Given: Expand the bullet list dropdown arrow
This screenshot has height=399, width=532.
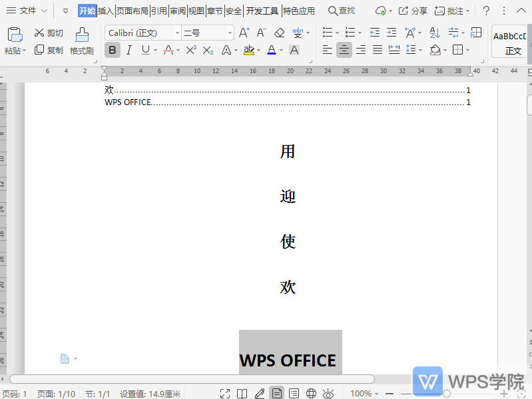Looking at the screenshot, I should 337,33.
